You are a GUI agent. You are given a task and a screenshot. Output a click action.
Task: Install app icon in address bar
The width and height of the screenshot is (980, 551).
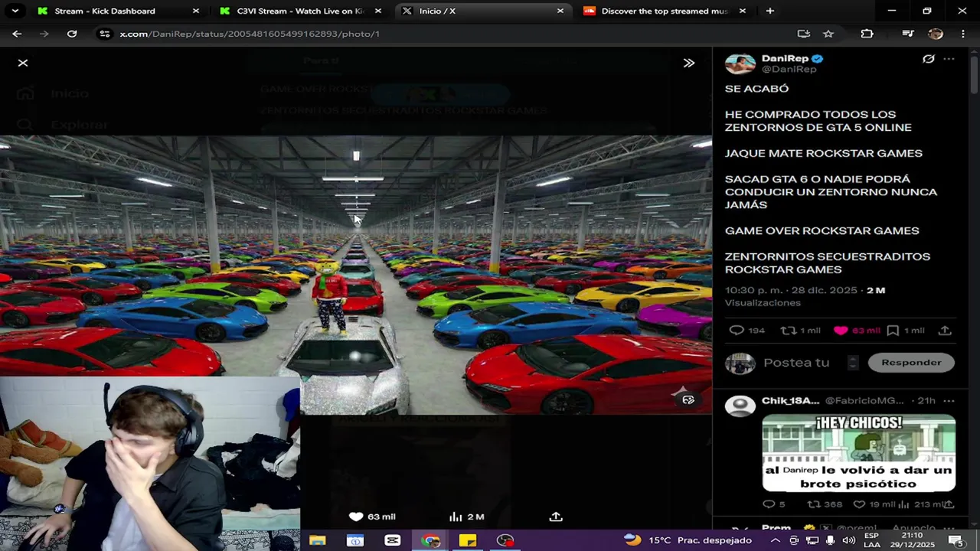[803, 34]
